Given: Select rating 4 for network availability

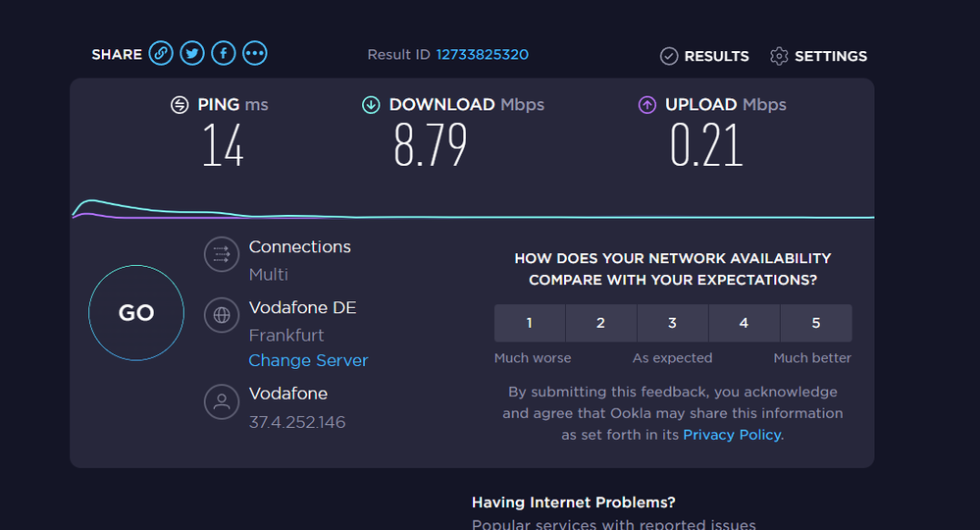Looking at the screenshot, I should (745, 323).
